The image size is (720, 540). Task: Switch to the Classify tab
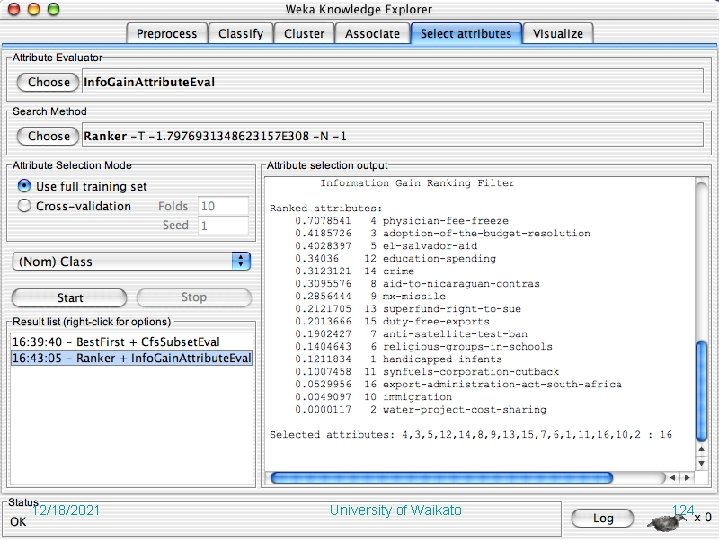241,34
